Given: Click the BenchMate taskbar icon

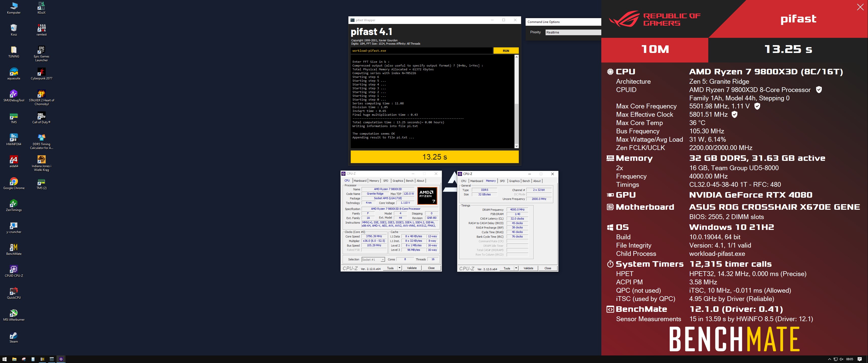Looking at the screenshot, I should pos(42,359).
